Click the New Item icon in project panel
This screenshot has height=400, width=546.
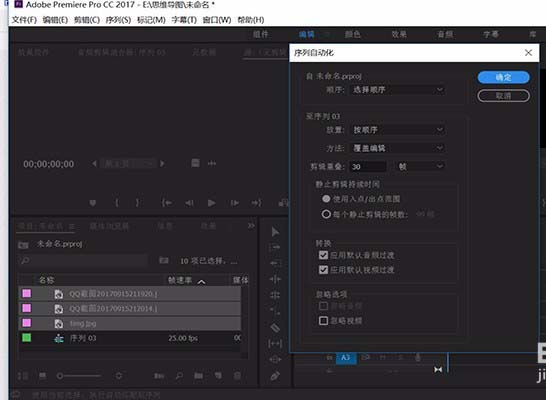[218, 376]
